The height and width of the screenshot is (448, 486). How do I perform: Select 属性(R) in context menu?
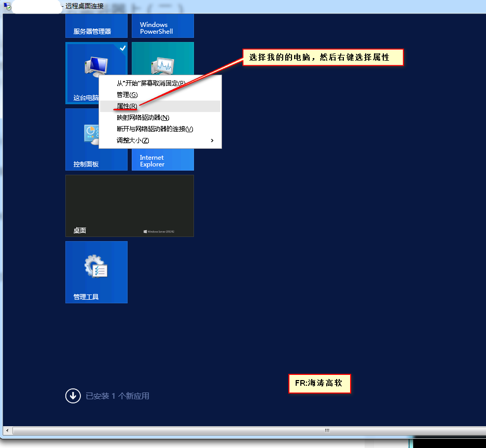(160, 106)
